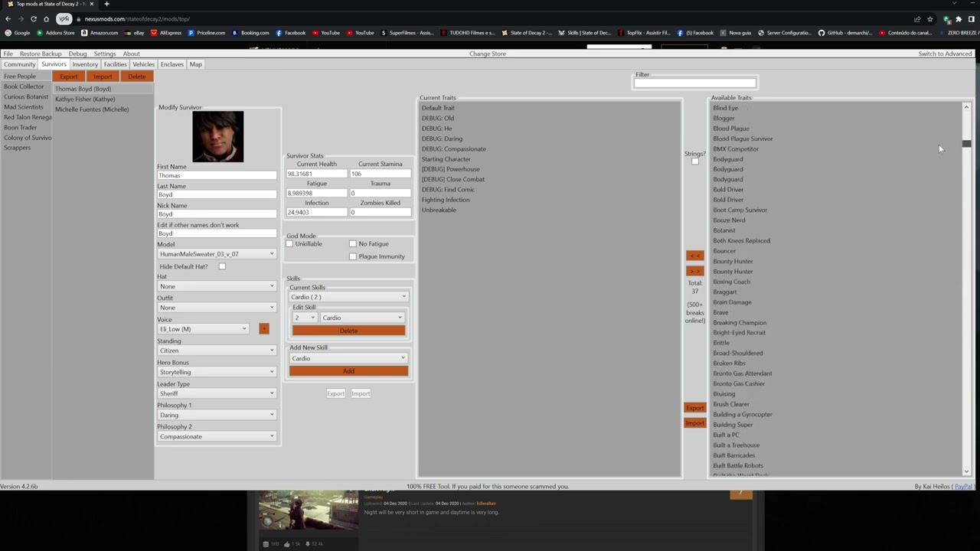Open the (5) Facebook bookmark
Image resolution: width=980 pixels, height=551 pixels.
pos(695,33)
